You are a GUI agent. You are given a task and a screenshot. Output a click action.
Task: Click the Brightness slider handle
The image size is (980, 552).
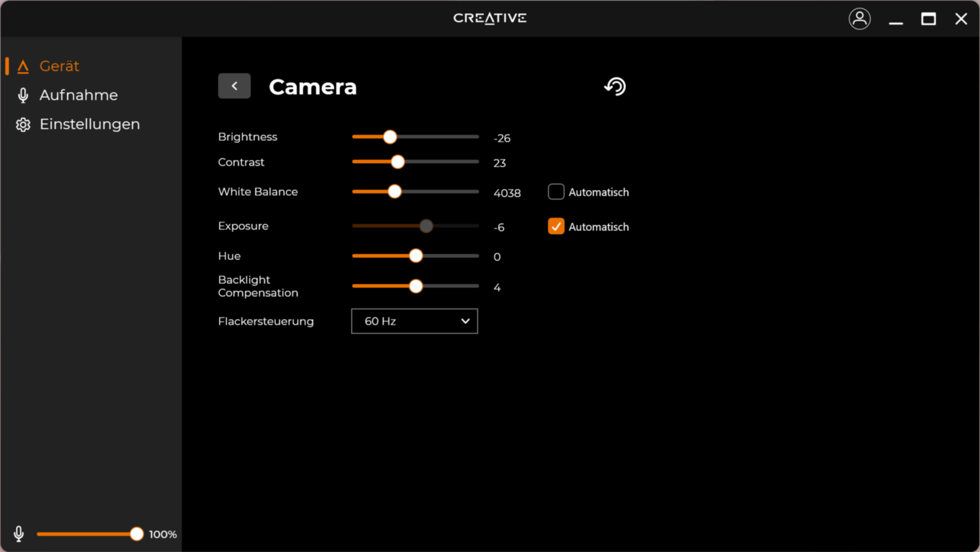coord(390,137)
